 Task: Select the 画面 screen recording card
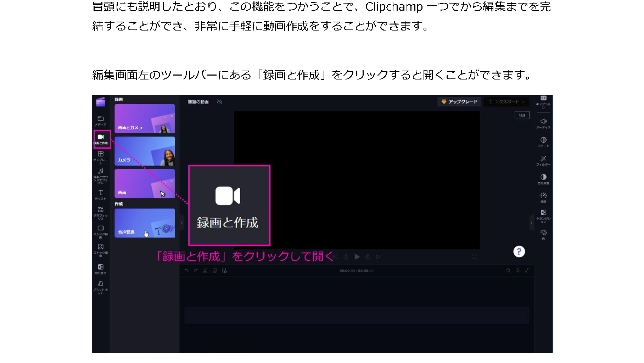[x=145, y=183]
